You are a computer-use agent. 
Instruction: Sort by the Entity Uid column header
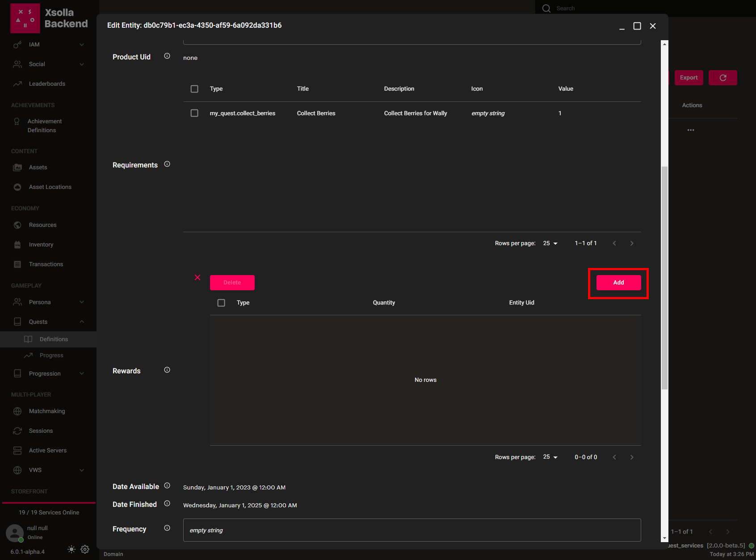[x=521, y=303]
